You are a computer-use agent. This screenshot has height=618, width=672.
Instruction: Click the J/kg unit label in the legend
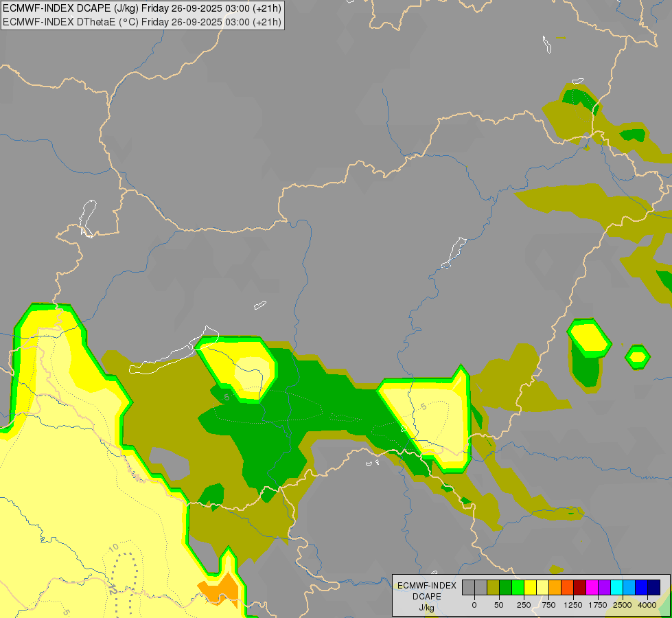(x=426, y=608)
